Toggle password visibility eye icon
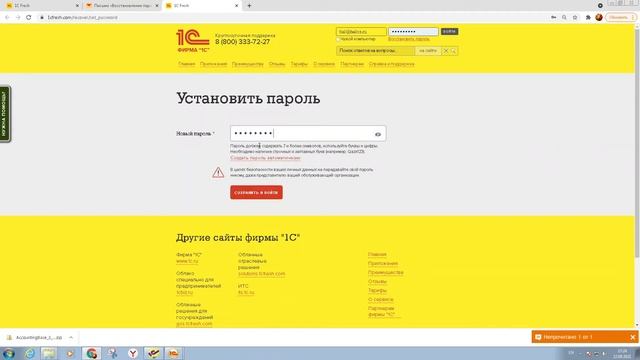Viewport: 640px width, 360px height. (378, 134)
